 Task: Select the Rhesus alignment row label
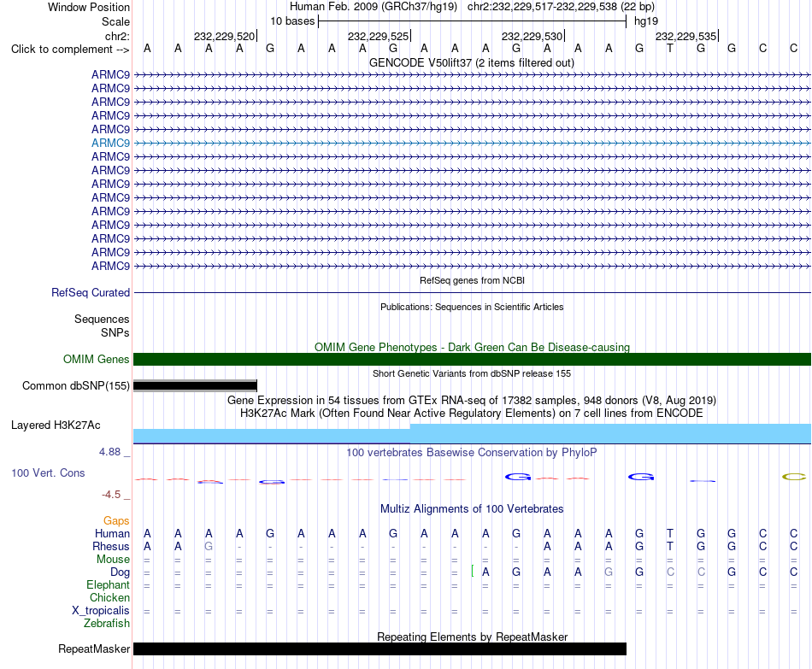point(111,546)
